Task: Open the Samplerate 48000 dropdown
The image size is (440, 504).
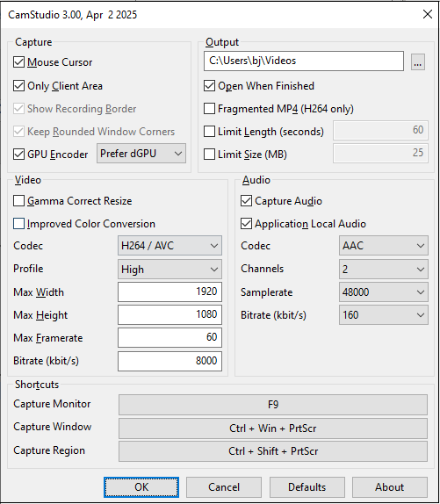Action: click(384, 292)
